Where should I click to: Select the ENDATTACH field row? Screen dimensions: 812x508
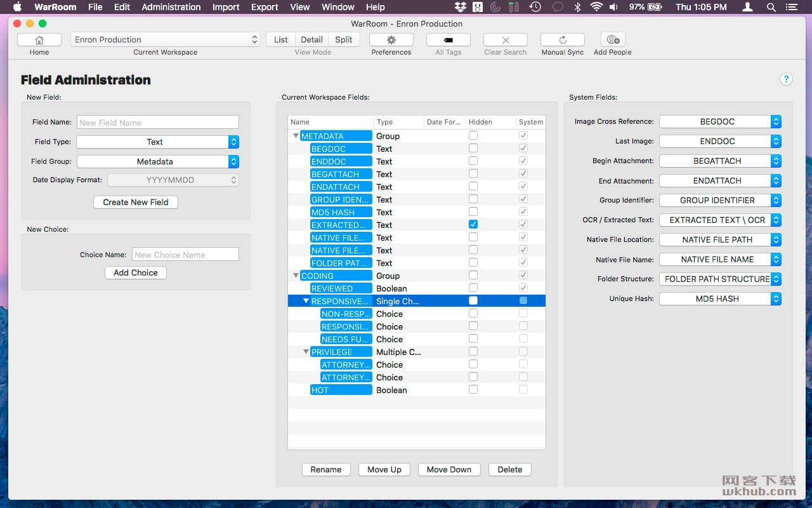click(x=417, y=187)
